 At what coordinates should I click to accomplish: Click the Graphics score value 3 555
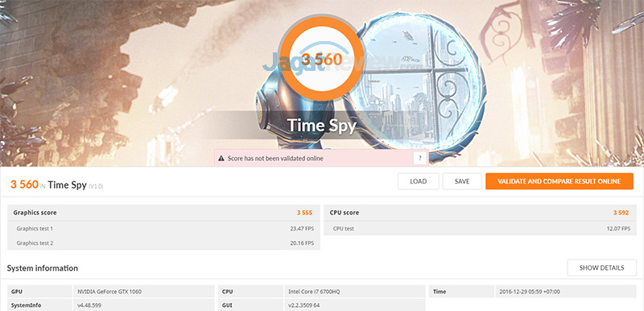point(304,213)
